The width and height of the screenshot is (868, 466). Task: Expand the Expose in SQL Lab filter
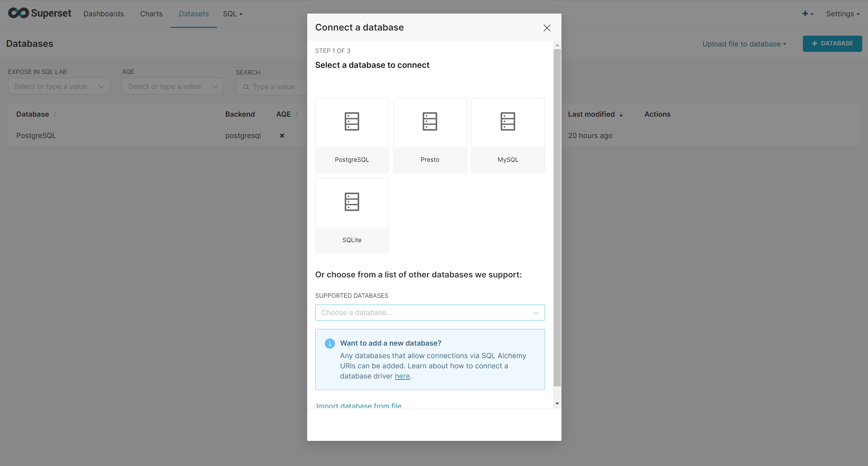tap(59, 86)
